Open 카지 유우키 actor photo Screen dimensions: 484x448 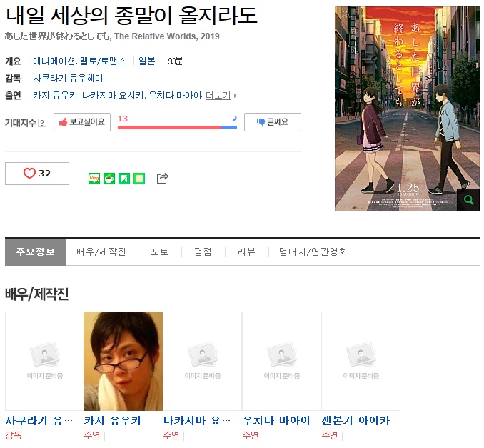[123, 361]
